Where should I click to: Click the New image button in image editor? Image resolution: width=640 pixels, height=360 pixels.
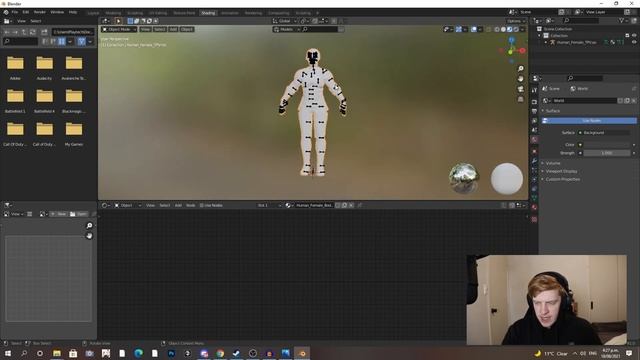[59, 214]
